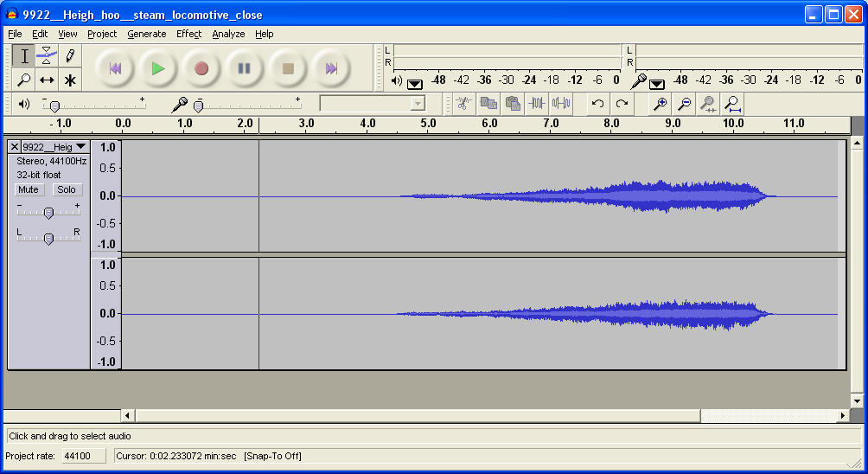Select the Multi-tool asterisk icon

pos(70,80)
